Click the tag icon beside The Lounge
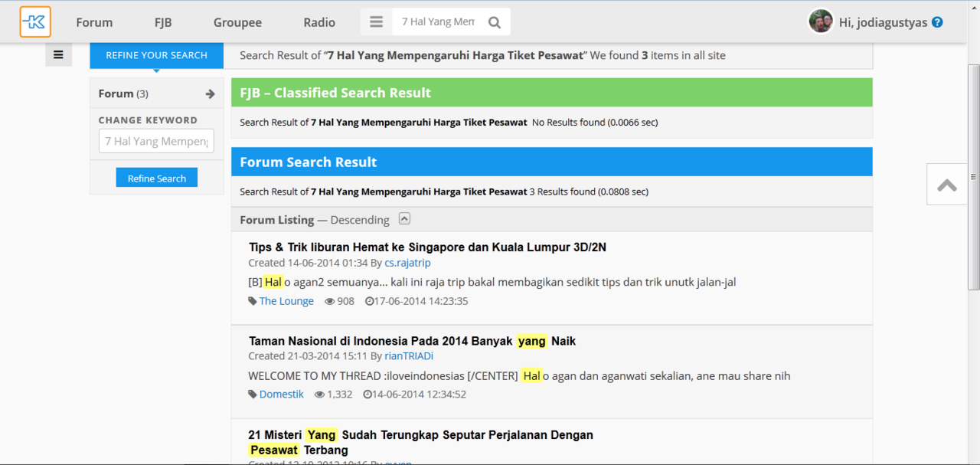The image size is (980, 465). (x=253, y=301)
